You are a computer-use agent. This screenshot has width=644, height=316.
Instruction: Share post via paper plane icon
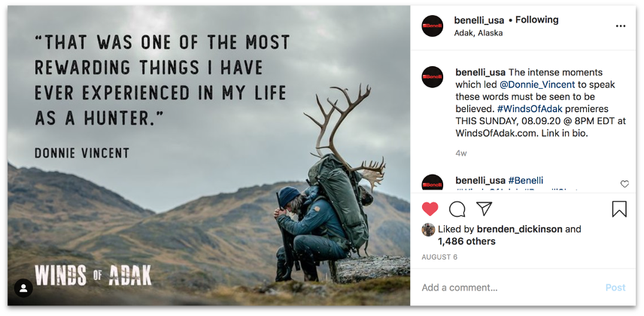click(x=485, y=209)
